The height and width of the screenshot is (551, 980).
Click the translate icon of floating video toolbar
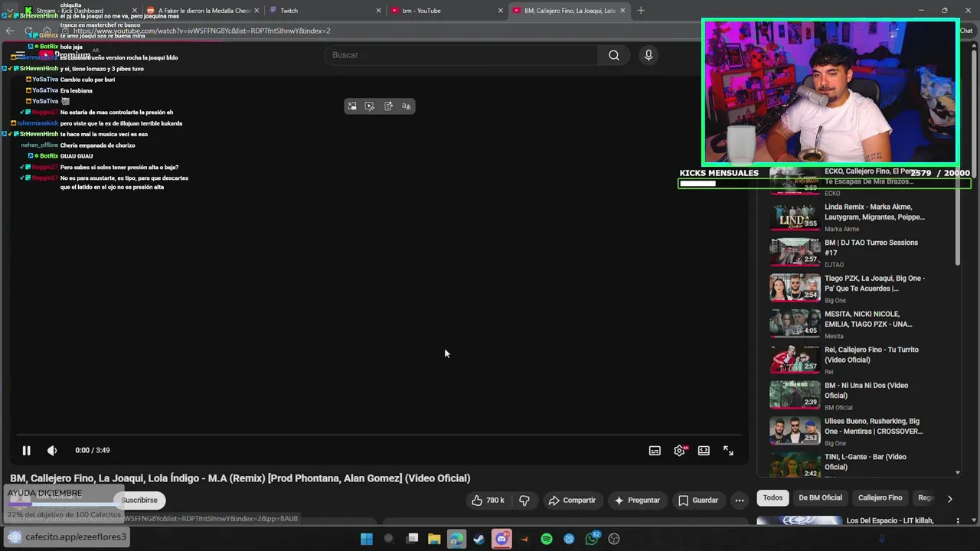pos(407,106)
